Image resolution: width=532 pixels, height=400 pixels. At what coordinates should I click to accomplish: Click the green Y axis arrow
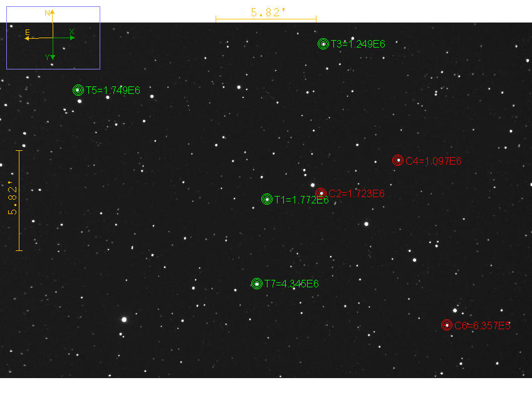pos(53,56)
